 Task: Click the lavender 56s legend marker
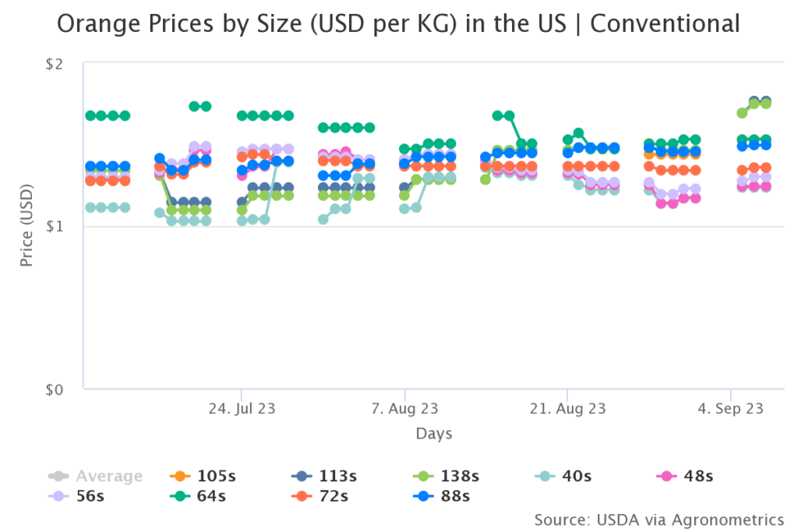pyautogui.click(x=58, y=495)
